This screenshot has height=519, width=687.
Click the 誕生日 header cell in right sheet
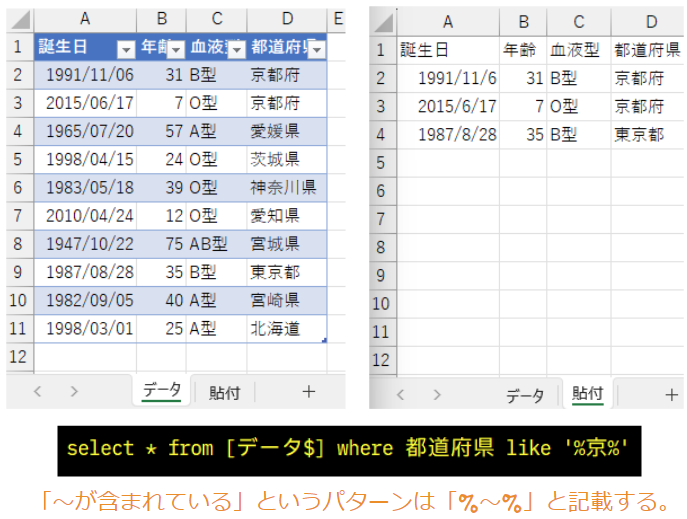tap(448, 50)
